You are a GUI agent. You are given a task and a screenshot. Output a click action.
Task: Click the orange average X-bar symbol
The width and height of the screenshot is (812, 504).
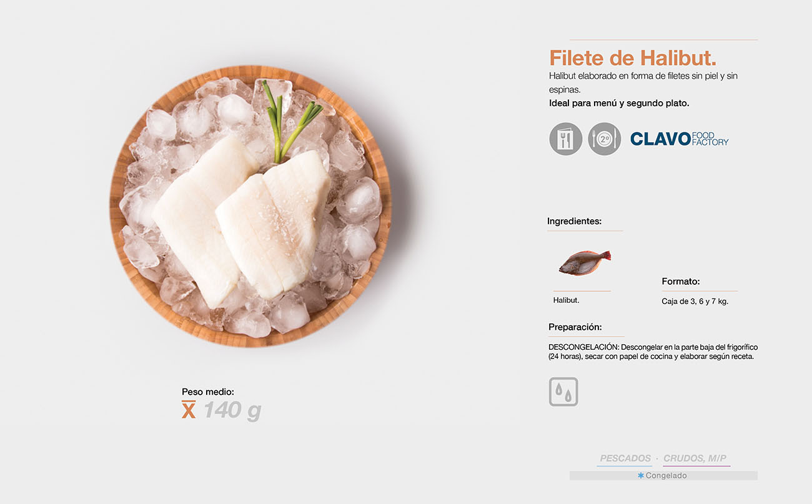(189, 410)
